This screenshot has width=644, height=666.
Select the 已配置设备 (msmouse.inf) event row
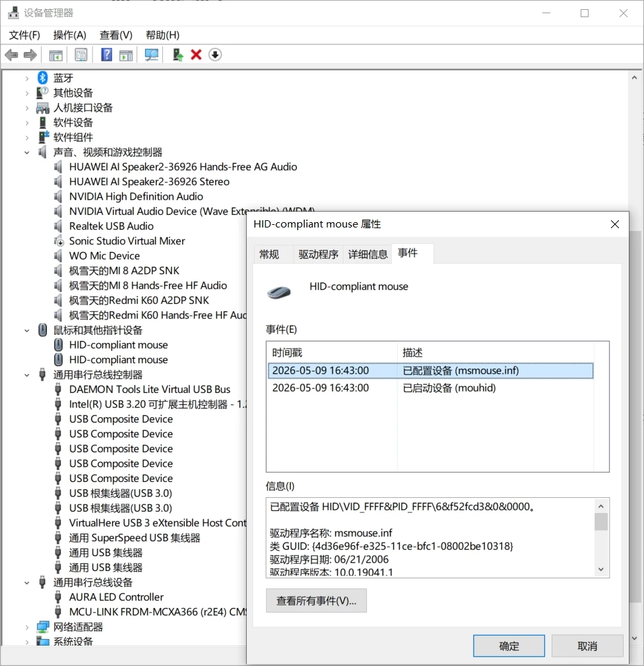(431, 371)
